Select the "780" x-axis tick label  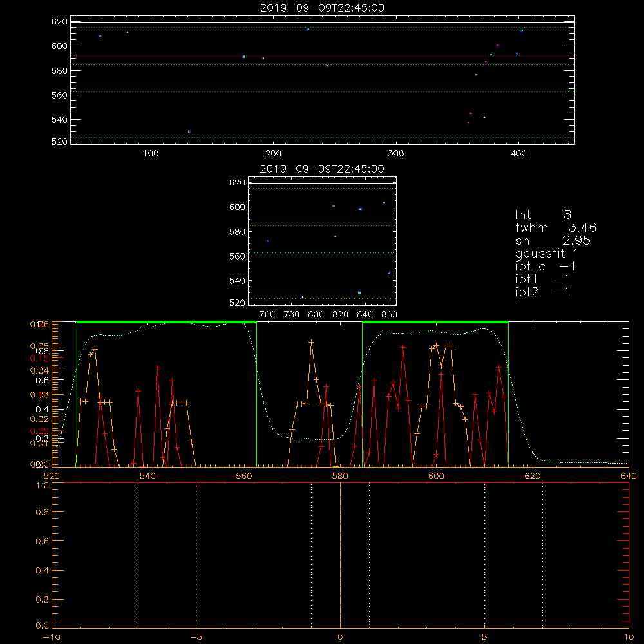[292, 315]
